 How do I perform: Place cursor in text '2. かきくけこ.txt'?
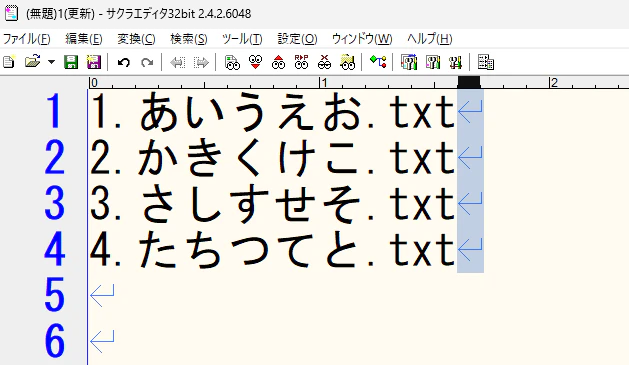pyautogui.click(x=272, y=157)
